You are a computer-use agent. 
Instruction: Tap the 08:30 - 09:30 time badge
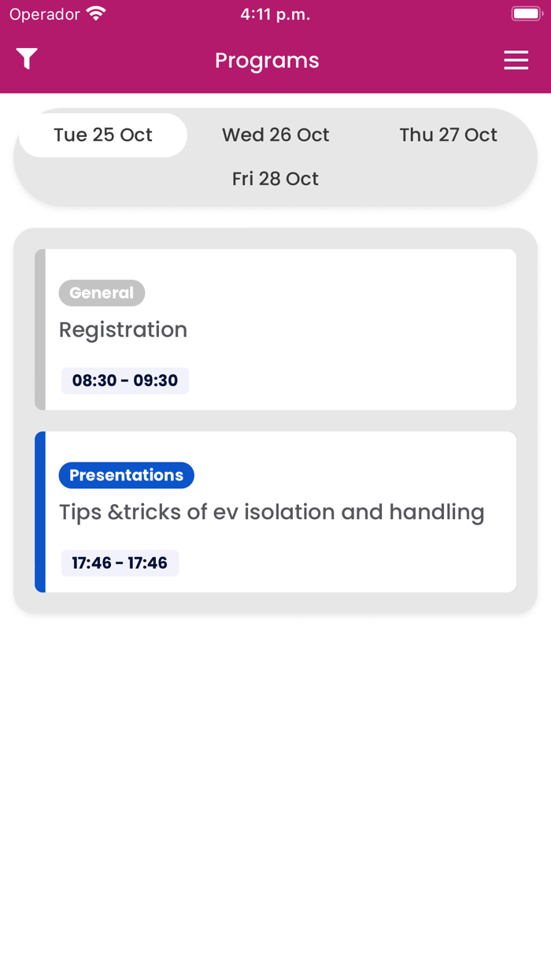[125, 380]
